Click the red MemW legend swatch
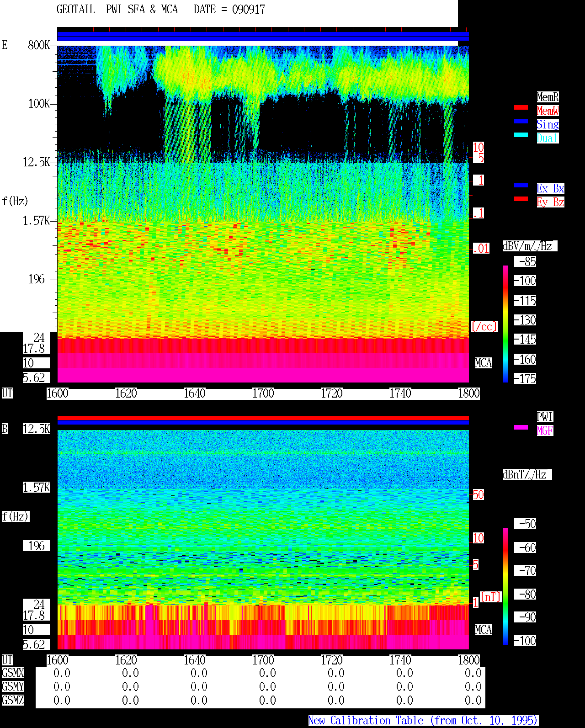The height and width of the screenshot is (728, 585). (x=521, y=107)
